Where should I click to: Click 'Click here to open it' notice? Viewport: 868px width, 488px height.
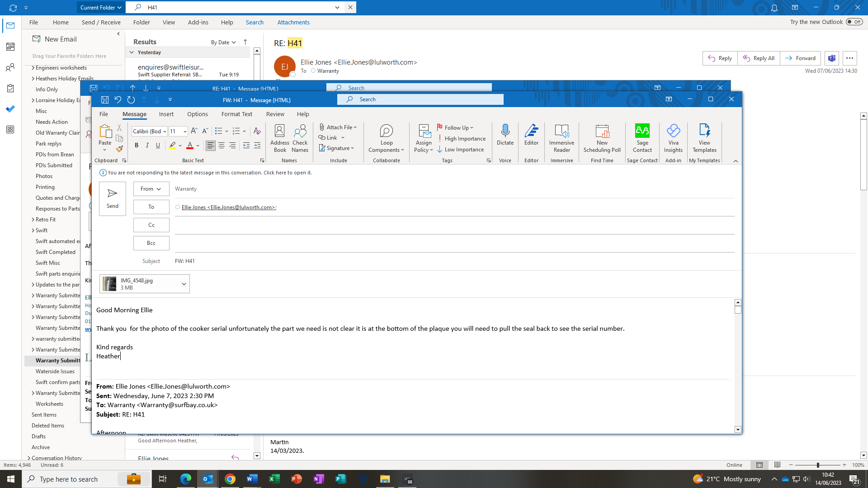click(x=288, y=173)
